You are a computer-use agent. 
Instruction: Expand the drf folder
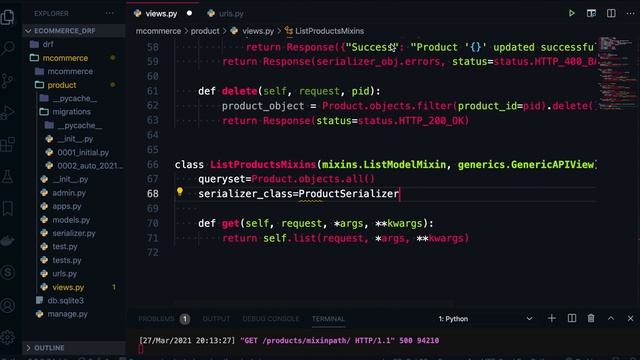tap(48, 44)
